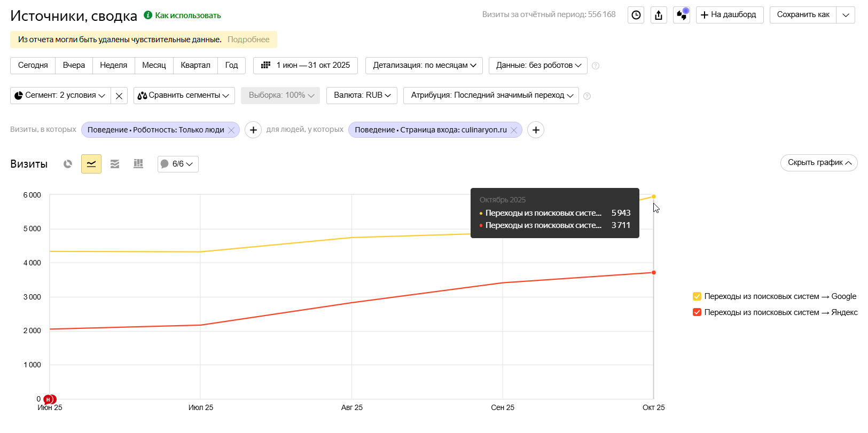This screenshot has width=868, height=433.
Task: Open the feedback thumbs icon
Action: (682, 15)
